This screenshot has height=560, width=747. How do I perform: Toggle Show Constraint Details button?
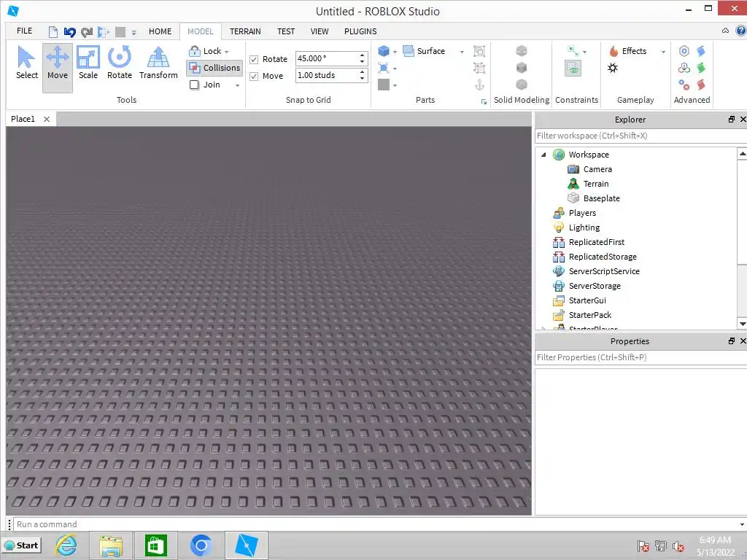pos(573,68)
